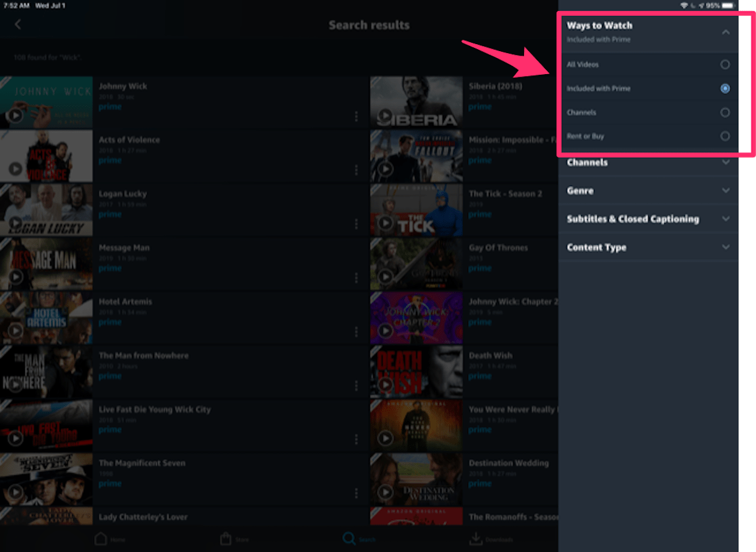Tap the back arrow icon
The height and width of the screenshot is (552, 756).
tap(18, 24)
